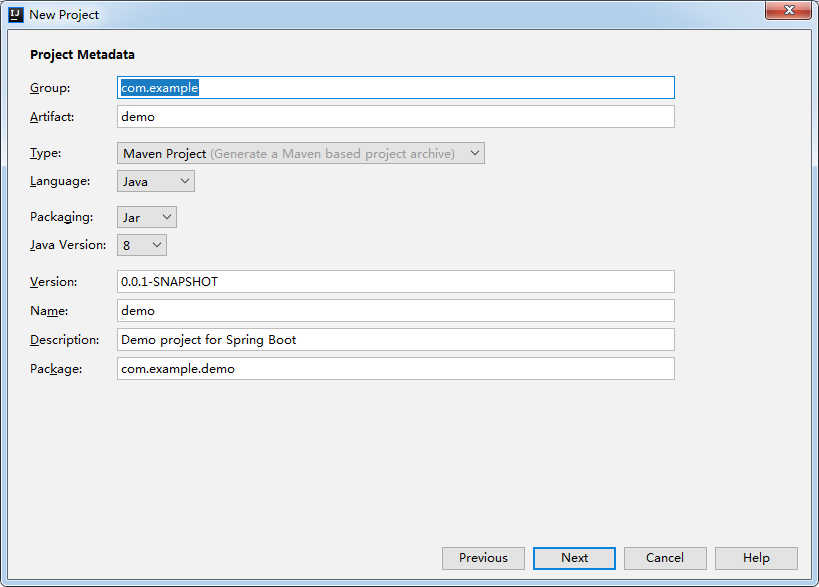Open the Help button
The height and width of the screenshot is (587, 819).
pyautogui.click(x=756, y=558)
